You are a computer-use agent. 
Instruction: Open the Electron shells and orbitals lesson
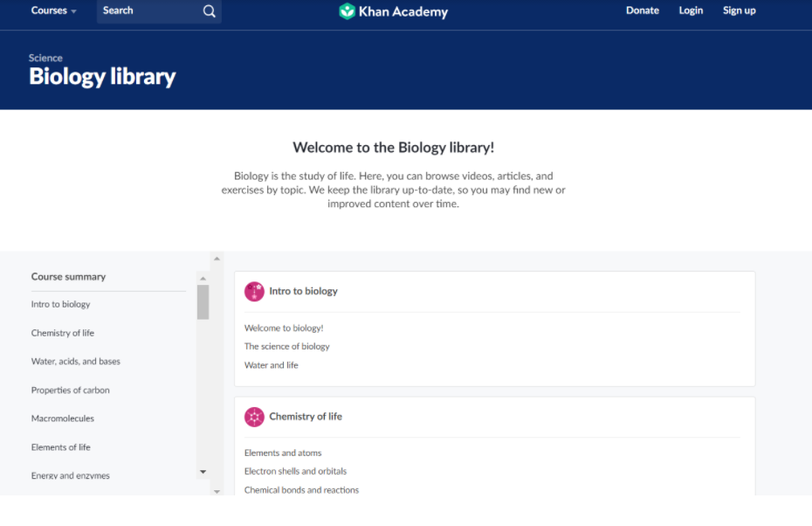(x=295, y=472)
